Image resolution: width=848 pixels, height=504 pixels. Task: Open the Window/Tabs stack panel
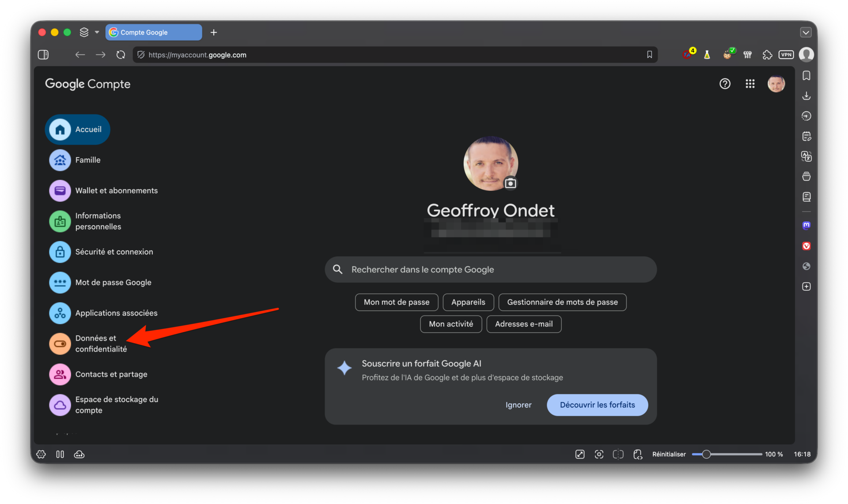pos(806,177)
